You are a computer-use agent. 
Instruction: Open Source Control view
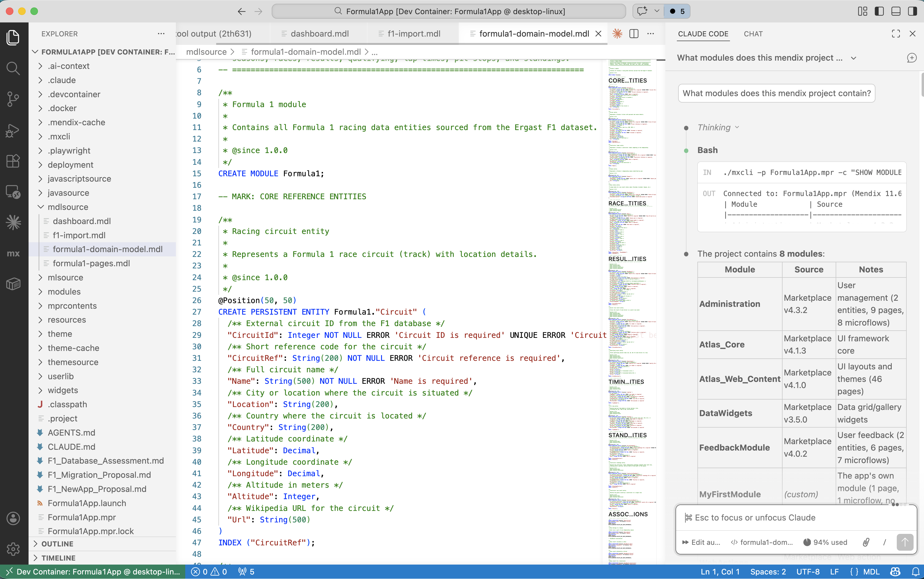[x=13, y=99]
